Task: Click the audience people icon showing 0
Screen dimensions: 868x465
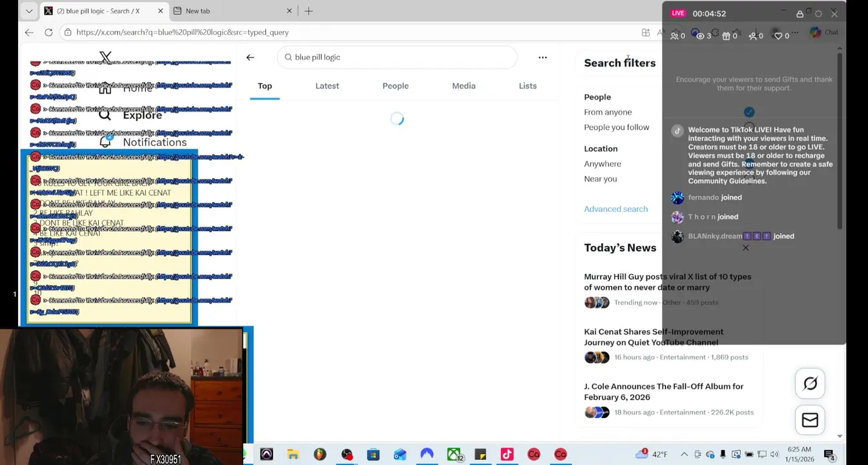Action: [674, 36]
